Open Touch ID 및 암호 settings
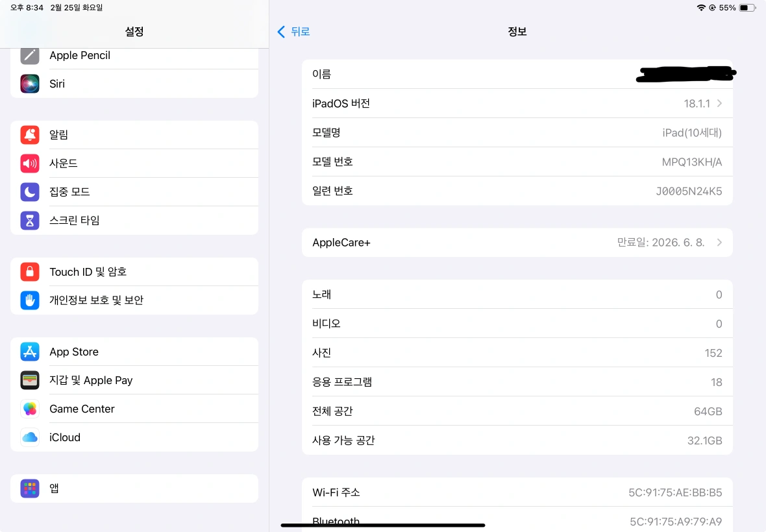 [134, 271]
